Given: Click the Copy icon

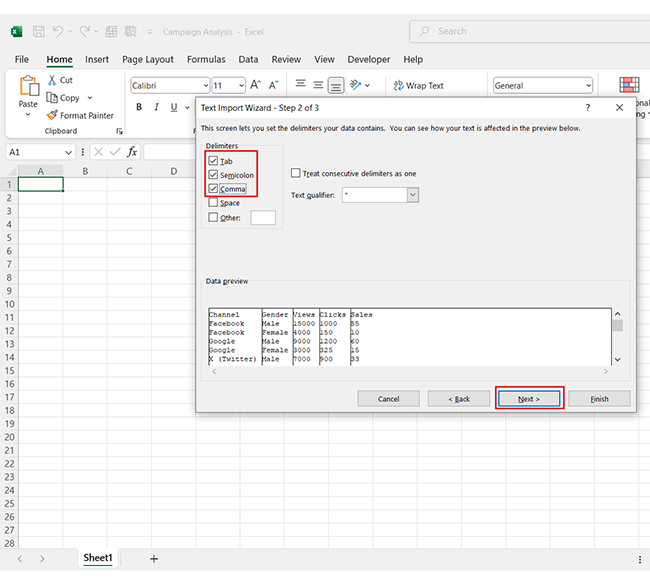Looking at the screenshot, I should point(52,97).
